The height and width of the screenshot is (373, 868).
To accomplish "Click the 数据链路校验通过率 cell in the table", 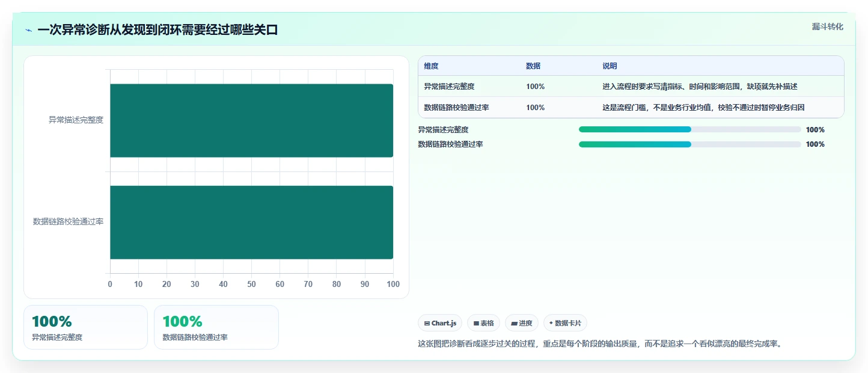I will pos(456,108).
